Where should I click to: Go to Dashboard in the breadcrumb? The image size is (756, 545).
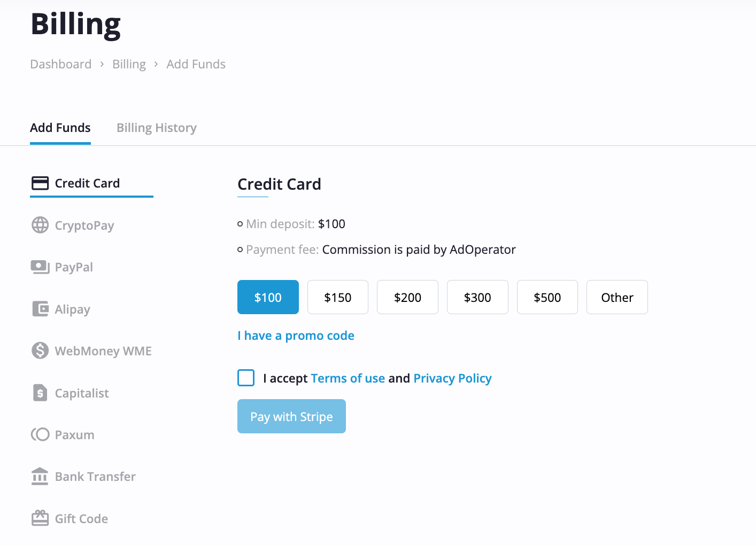pos(61,64)
